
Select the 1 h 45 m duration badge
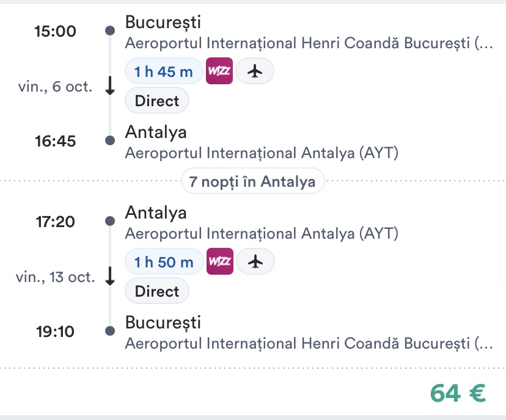164,72
